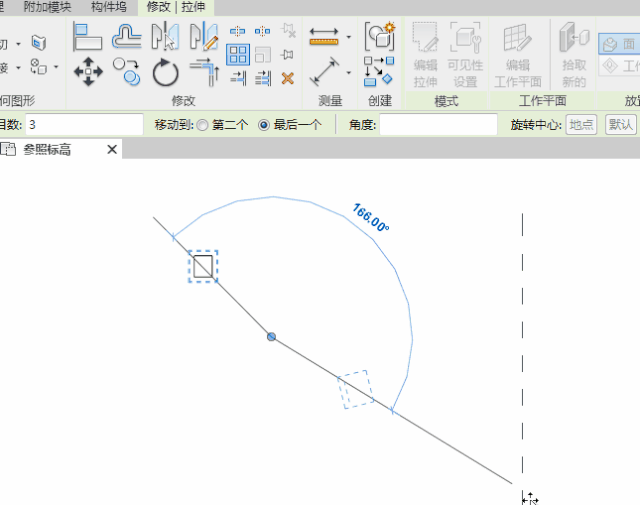Image resolution: width=640 pixels, height=505 pixels.
Task: Click the Pin tool icon
Action: click(287, 55)
